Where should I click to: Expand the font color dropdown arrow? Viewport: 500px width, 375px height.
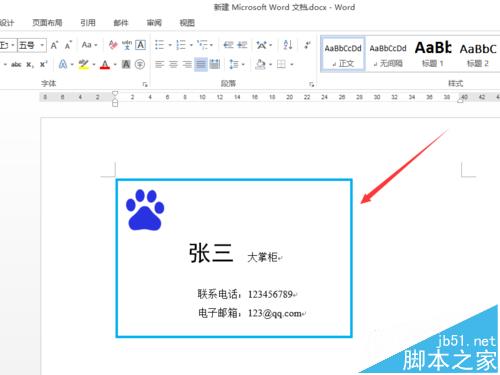(115, 64)
